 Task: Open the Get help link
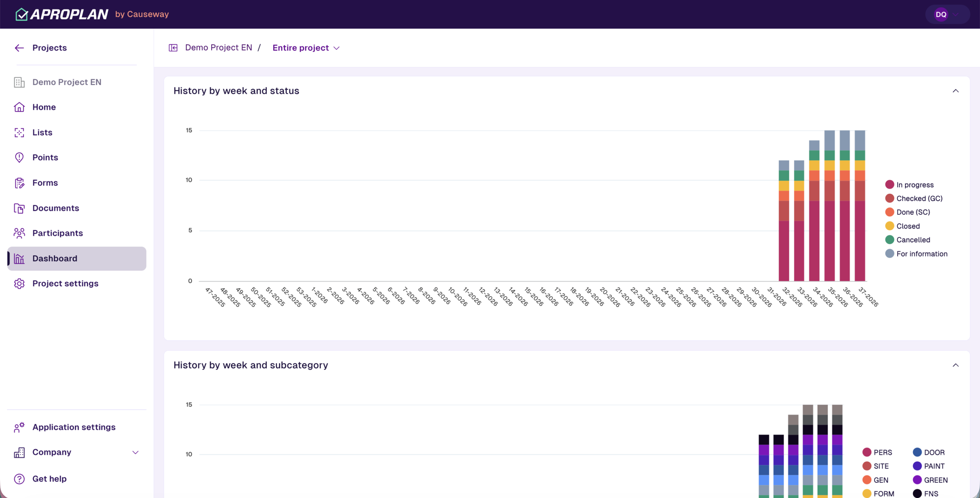77,479
